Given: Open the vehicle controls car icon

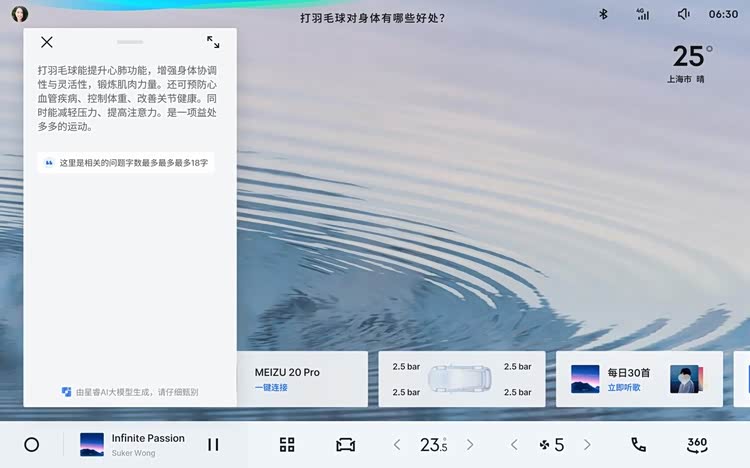Looking at the screenshot, I should (346, 445).
